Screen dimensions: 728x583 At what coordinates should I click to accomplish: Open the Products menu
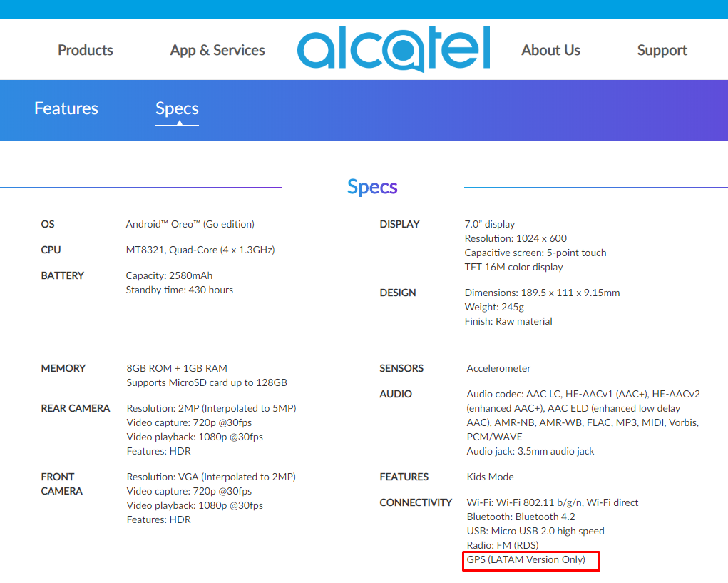[x=86, y=50]
